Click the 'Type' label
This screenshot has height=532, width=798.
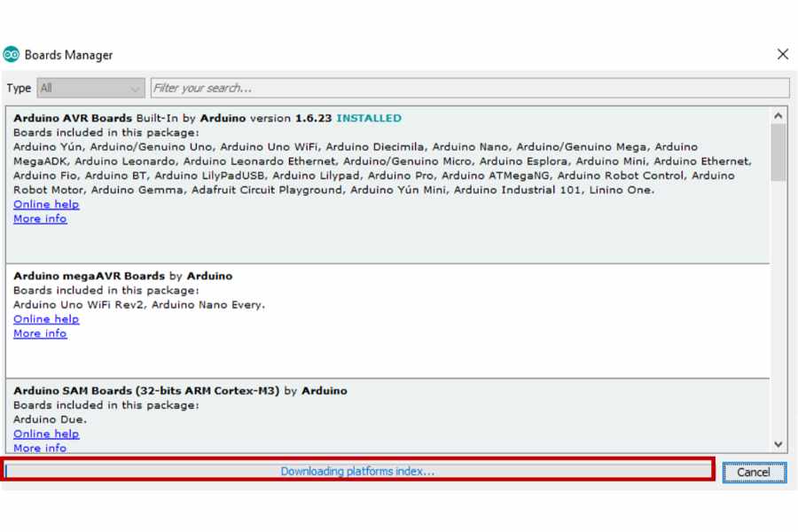(x=19, y=88)
